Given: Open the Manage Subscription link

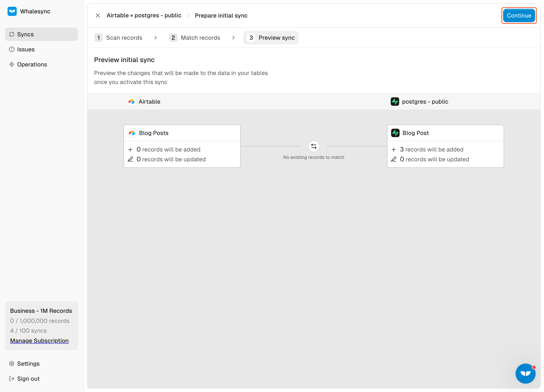Looking at the screenshot, I should 39,341.
